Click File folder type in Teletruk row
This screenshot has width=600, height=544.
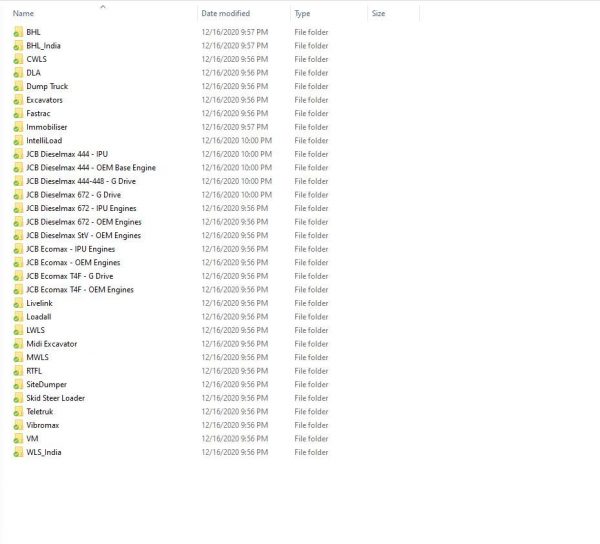coord(311,412)
